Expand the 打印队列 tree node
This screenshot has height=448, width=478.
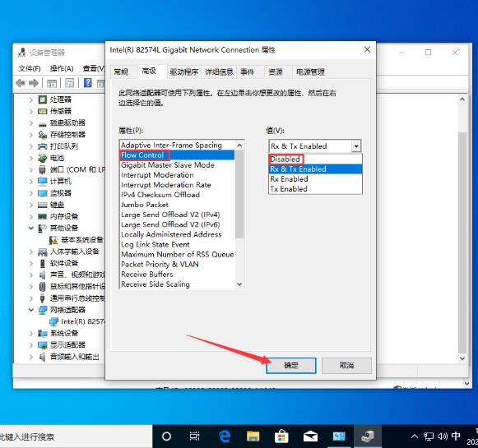30,146
